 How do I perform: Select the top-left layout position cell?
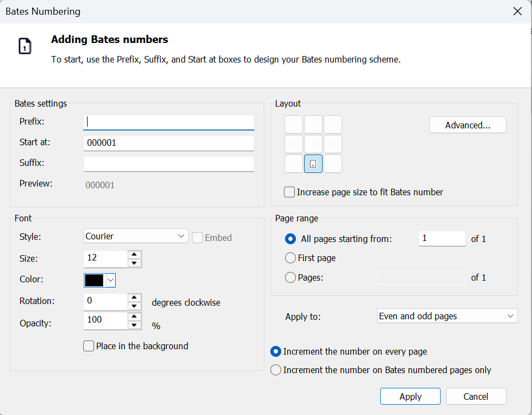(x=294, y=125)
